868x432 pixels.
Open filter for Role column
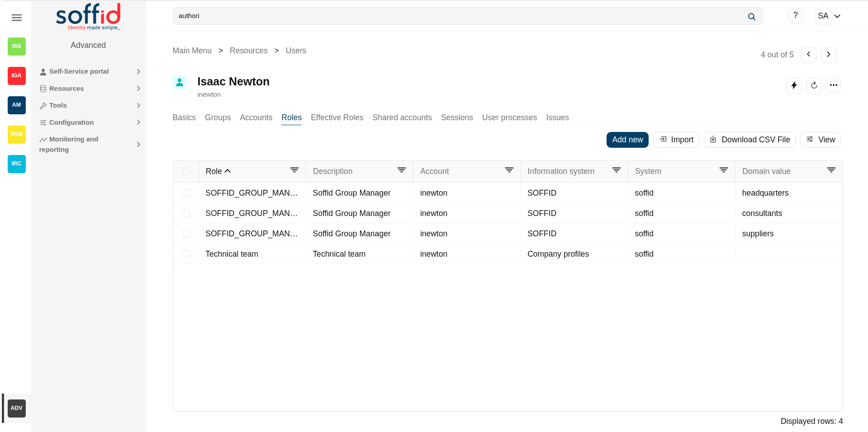pyautogui.click(x=294, y=170)
